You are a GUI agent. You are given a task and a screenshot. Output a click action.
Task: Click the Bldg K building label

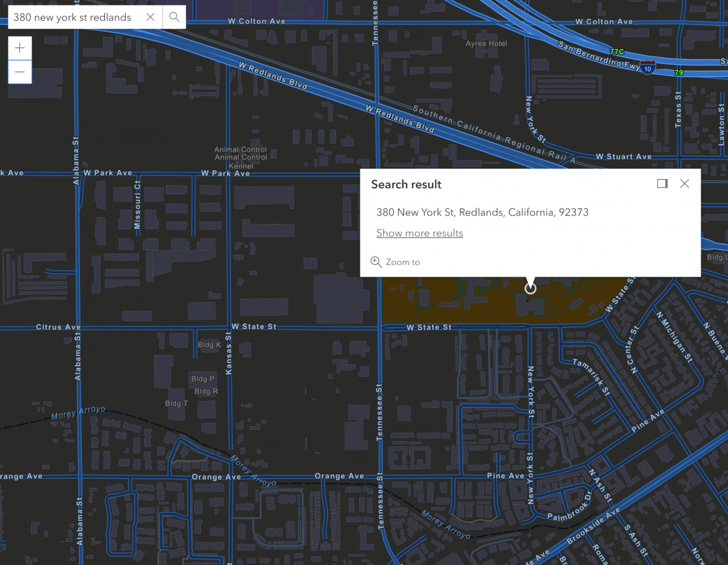(209, 345)
